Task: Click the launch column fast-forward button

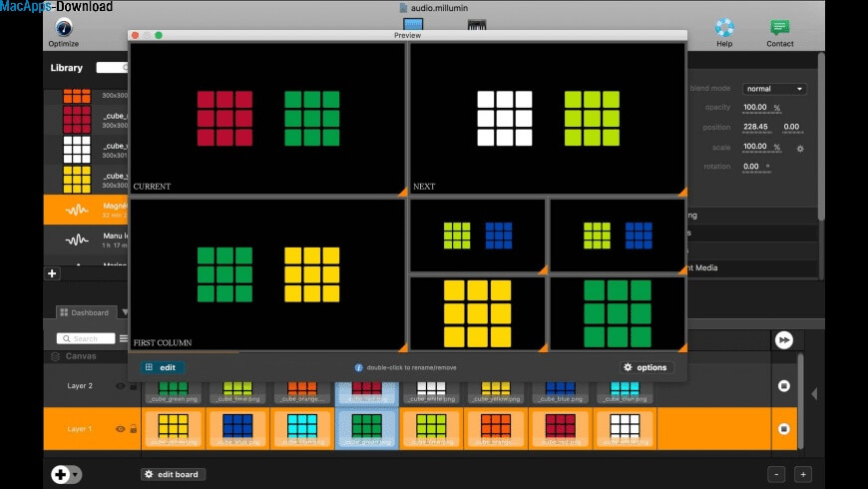Action: pos(784,340)
